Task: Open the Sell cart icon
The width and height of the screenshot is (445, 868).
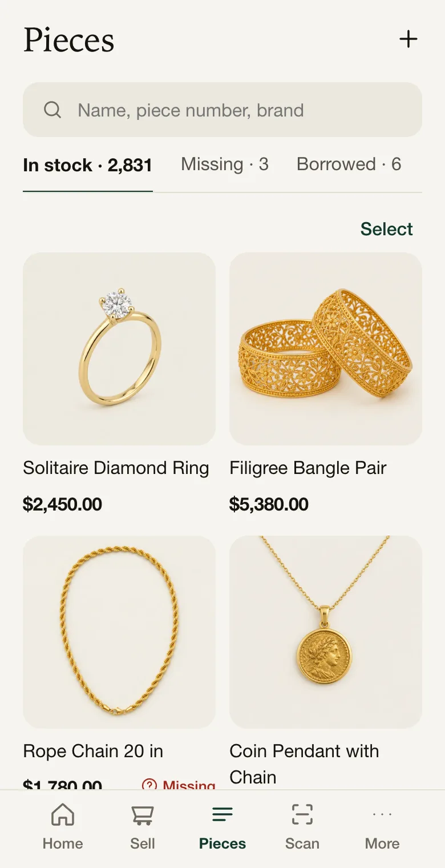Action: pyautogui.click(x=143, y=814)
